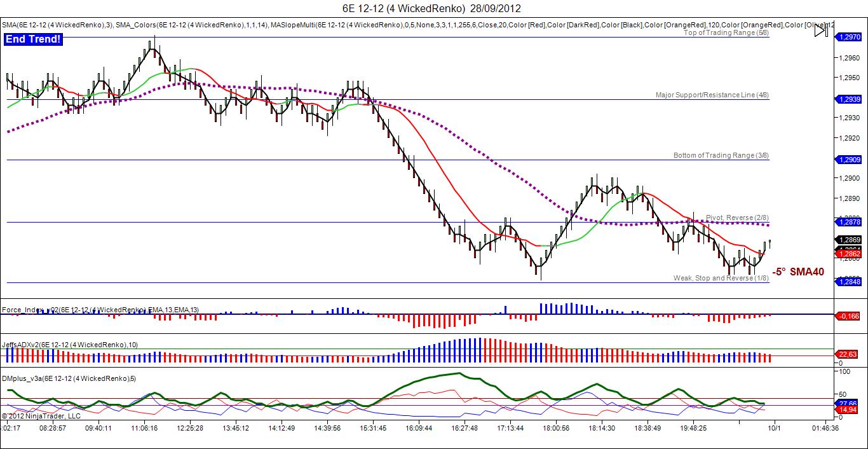The width and height of the screenshot is (868, 449).
Task: Click 'Top of Trading Range (5/8)' label
Action: pyautogui.click(x=726, y=32)
